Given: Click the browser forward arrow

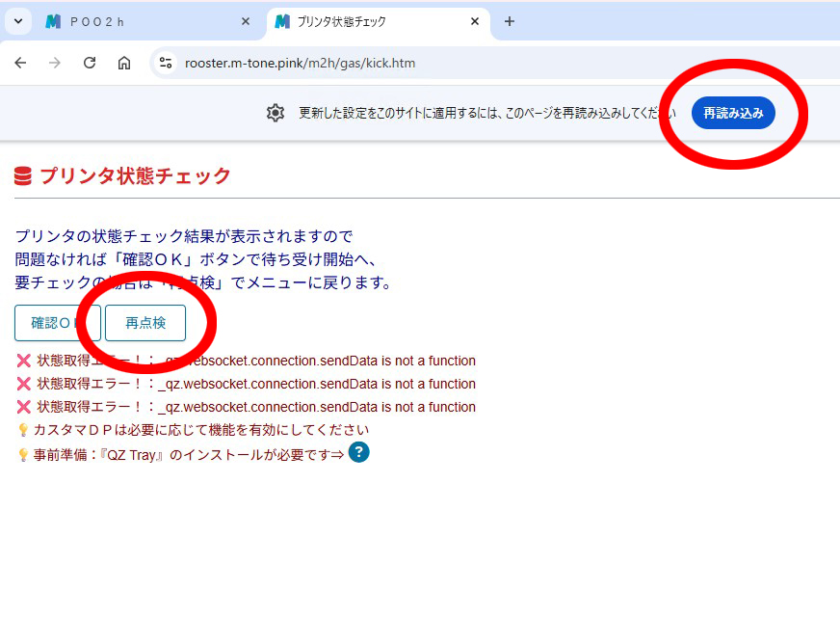Looking at the screenshot, I should click(55, 63).
